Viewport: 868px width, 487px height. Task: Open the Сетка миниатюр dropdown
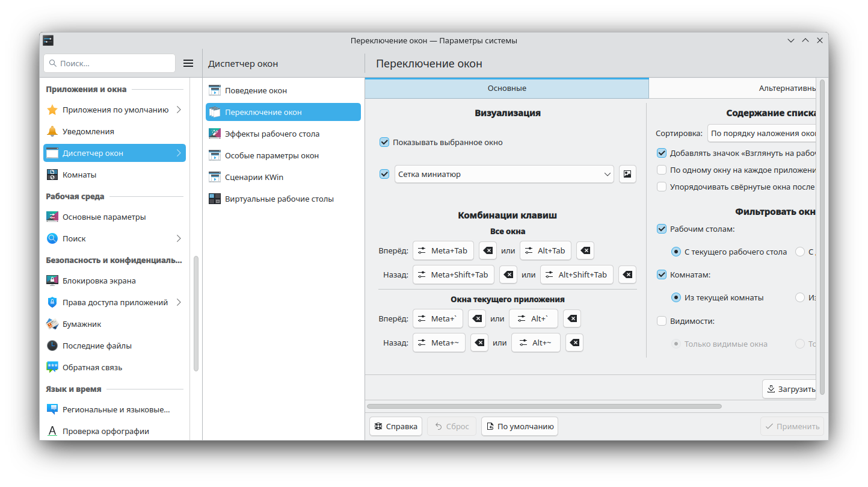pyautogui.click(x=504, y=174)
